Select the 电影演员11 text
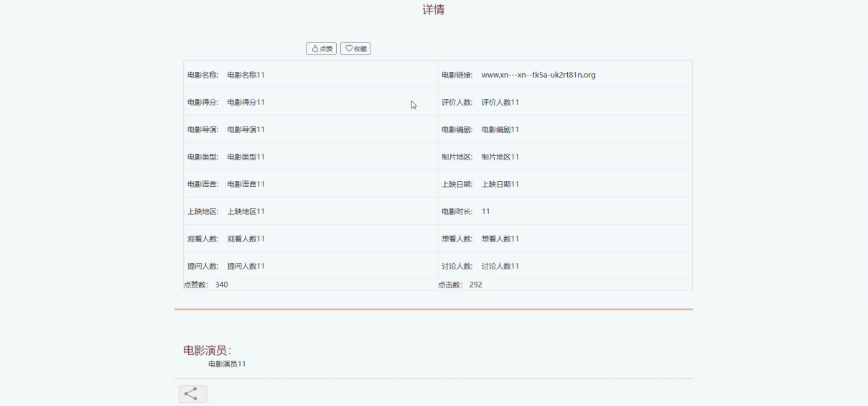 click(x=227, y=364)
